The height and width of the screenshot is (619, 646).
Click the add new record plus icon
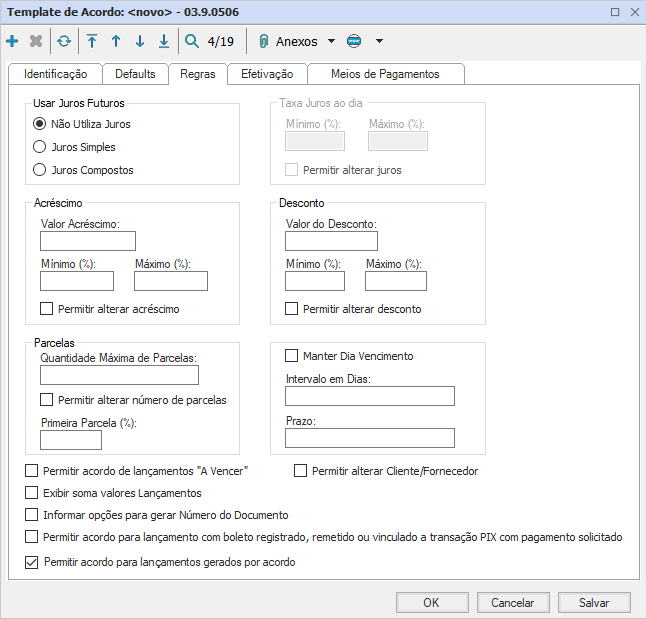12,42
